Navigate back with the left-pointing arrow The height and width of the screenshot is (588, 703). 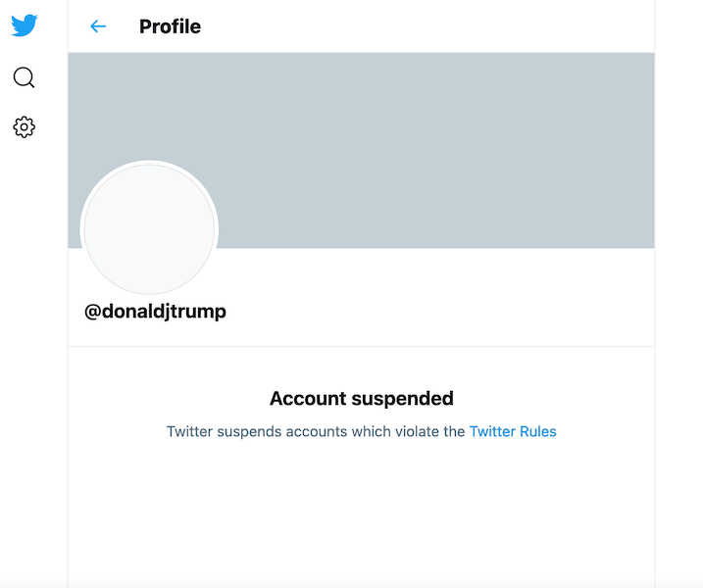(98, 26)
